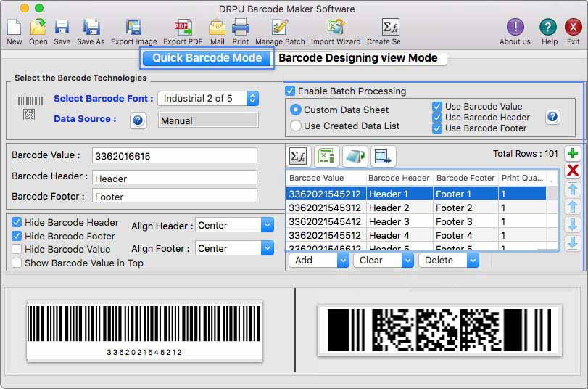Click the Save As toolbar icon
Screen dimensions: 588x389
click(x=91, y=28)
